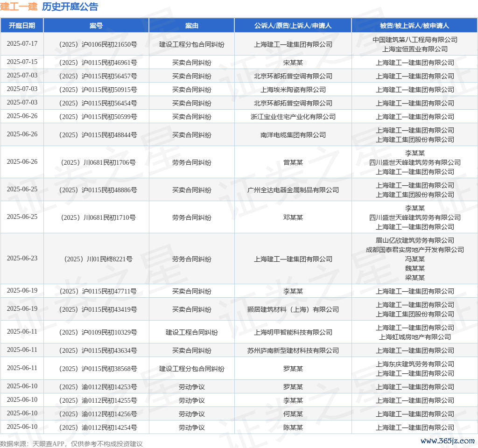Open case (2025)渝0112民初14254号

click(x=96, y=427)
